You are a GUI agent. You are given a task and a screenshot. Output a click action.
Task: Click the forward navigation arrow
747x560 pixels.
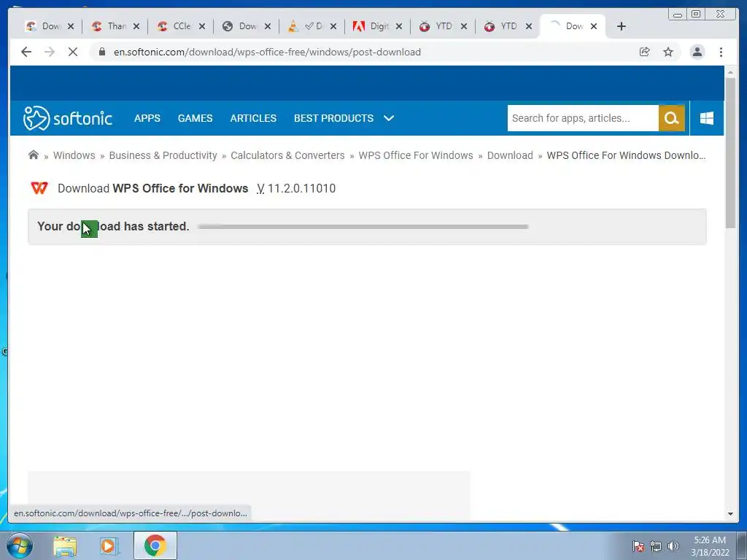pos(50,52)
